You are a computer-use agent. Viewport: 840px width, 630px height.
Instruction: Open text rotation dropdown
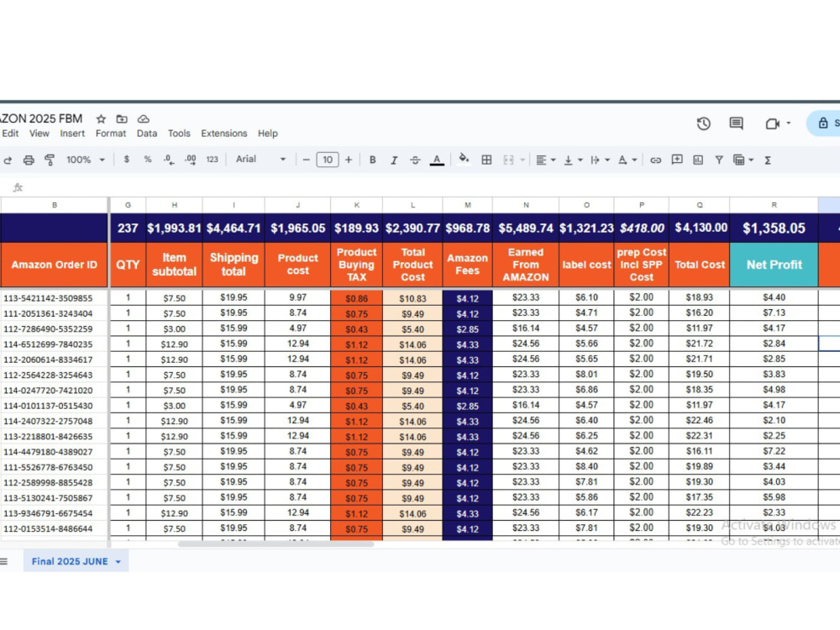627,160
